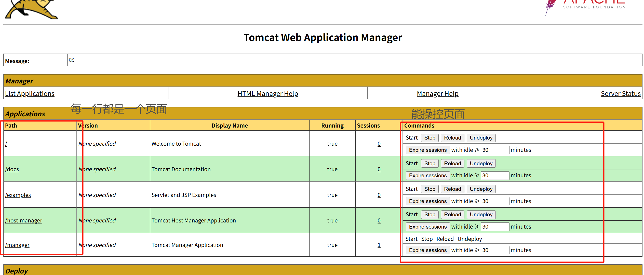This screenshot has height=275, width=644.
Task: Click the Tomcat Web Application Manager heading
Action: pyautogui.click(x=323, y=37)
